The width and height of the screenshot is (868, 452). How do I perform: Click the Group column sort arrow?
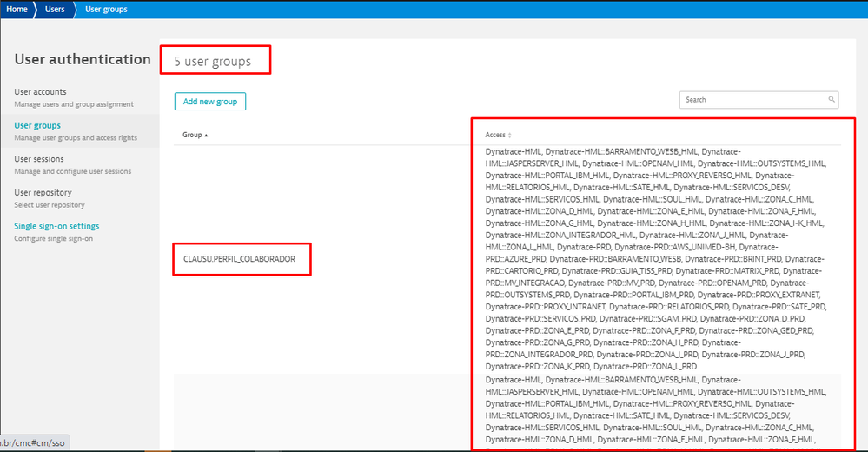[207, 136]
